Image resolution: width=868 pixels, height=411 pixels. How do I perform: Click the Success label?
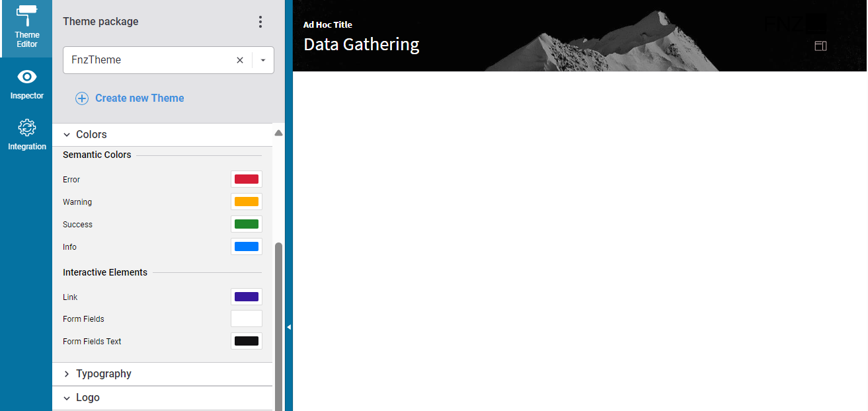click(77, 225)
